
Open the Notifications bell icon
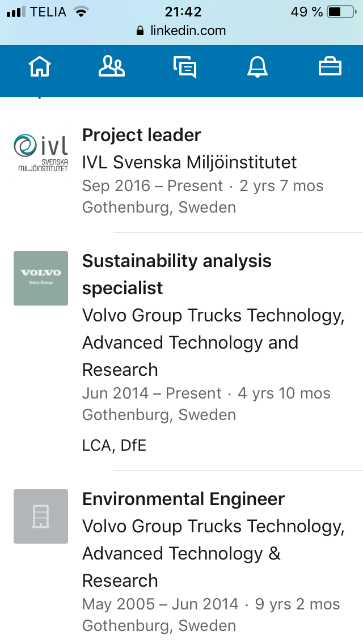(x=258, y=67)
